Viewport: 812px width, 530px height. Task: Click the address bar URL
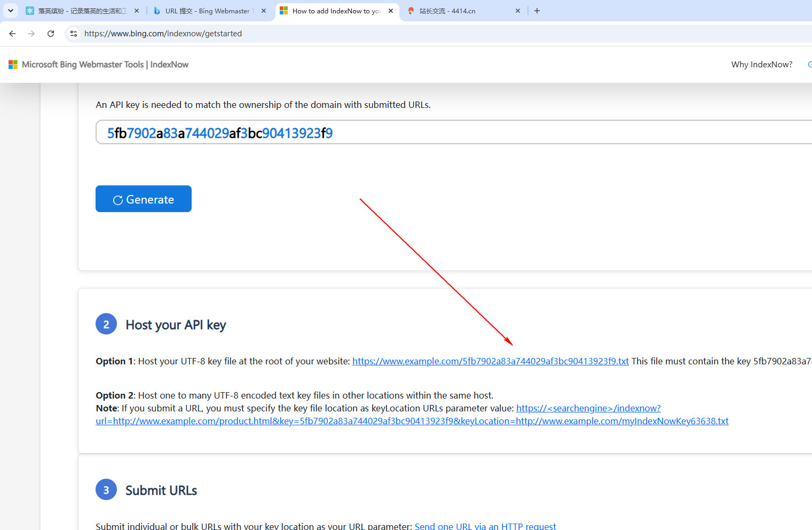pyautogui.click(x=163, y=34)
